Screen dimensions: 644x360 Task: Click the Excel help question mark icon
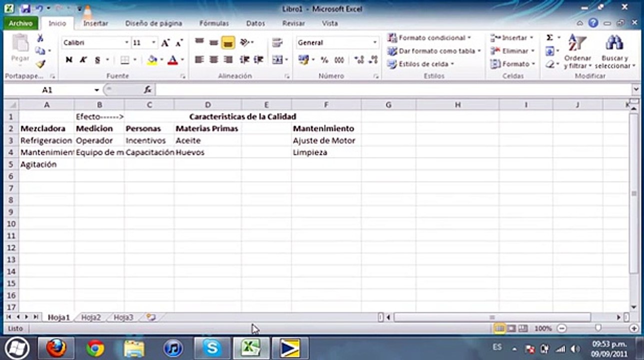point(593,23)
